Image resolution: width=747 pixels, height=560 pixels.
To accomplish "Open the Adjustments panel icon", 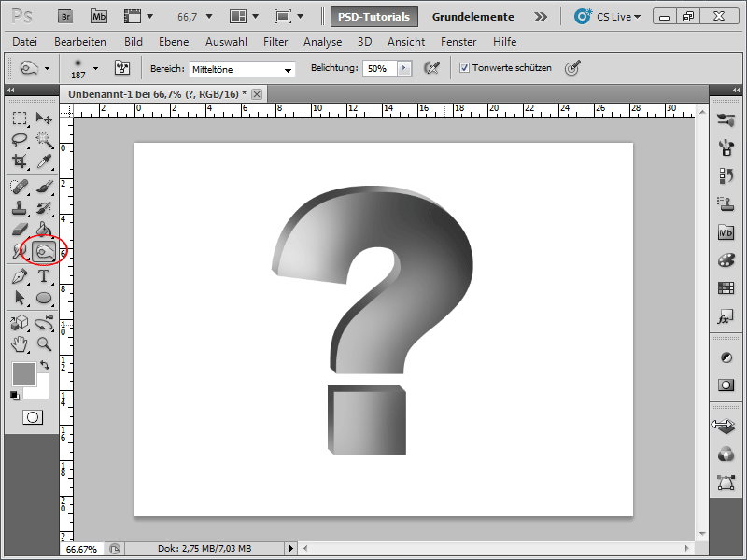I will pyautogui.click(x=726, y=357).
